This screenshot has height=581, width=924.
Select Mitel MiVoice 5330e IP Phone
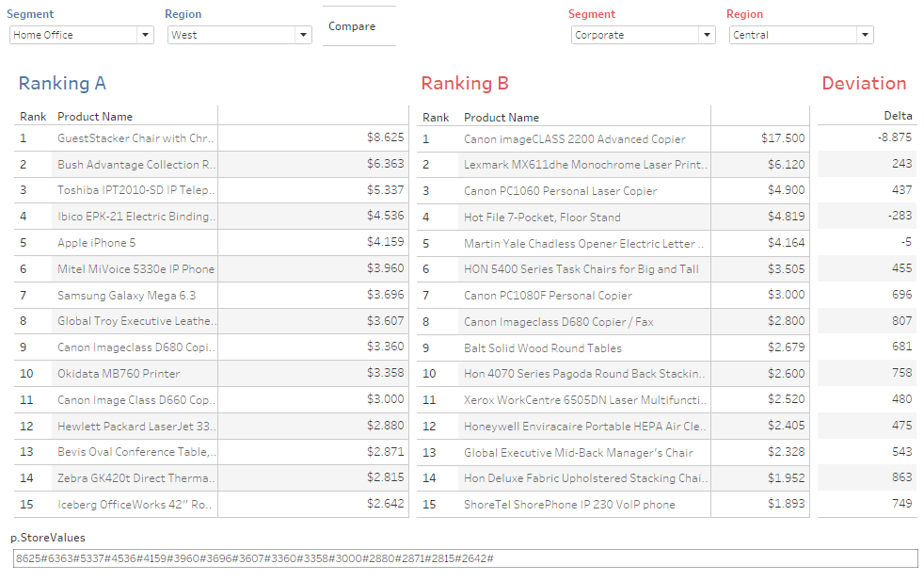135,269
